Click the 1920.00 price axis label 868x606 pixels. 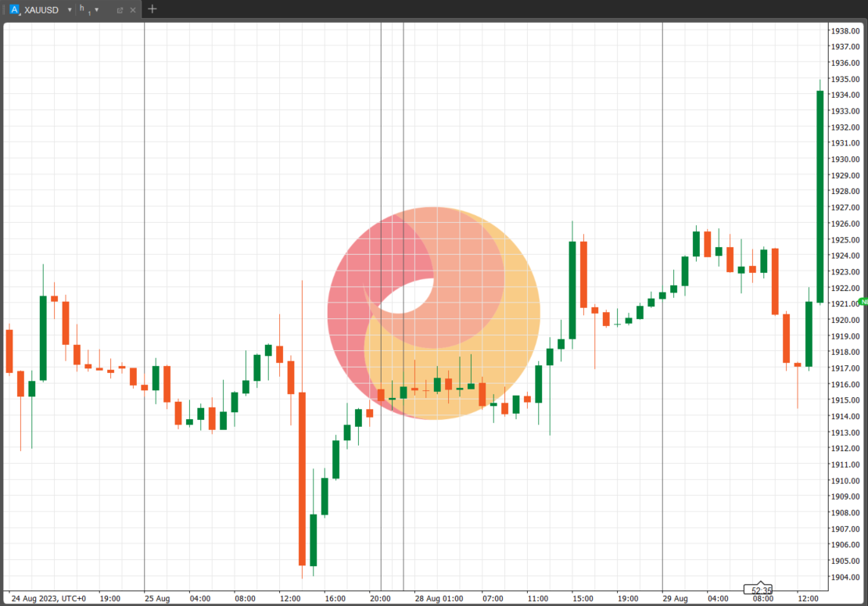pyautogui.click(x=845, y=320)
